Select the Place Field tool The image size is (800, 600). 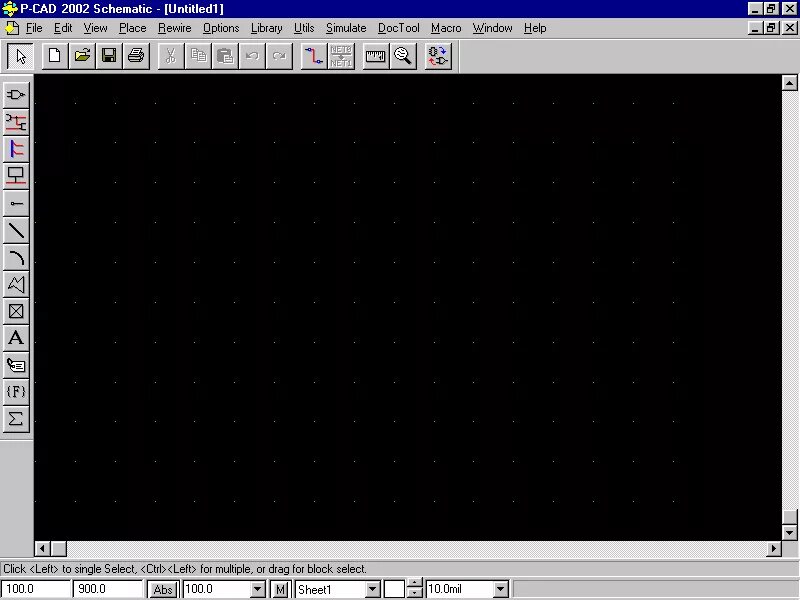point(16,392)
